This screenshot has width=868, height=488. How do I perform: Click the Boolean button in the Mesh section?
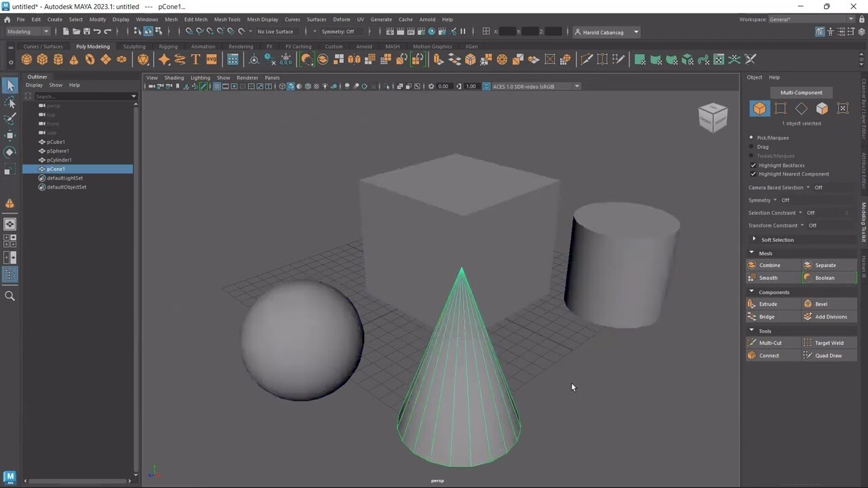(x=829, y=278)
